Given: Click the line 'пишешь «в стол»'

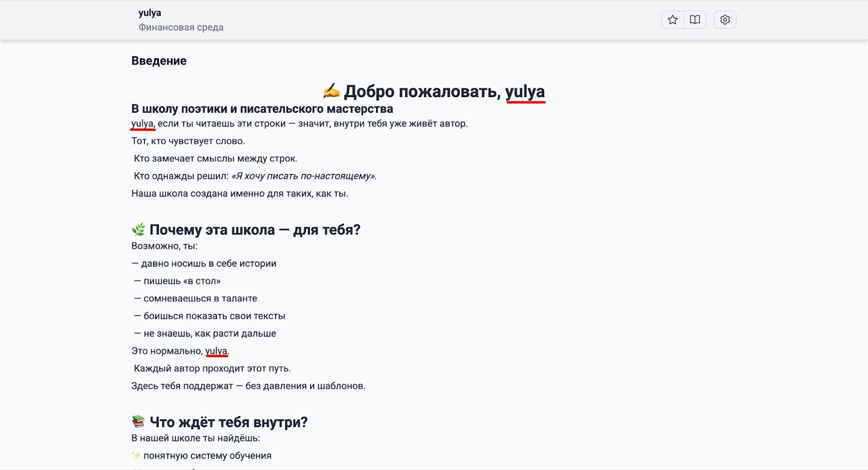Looking at the screenshot, I should 182,281.
